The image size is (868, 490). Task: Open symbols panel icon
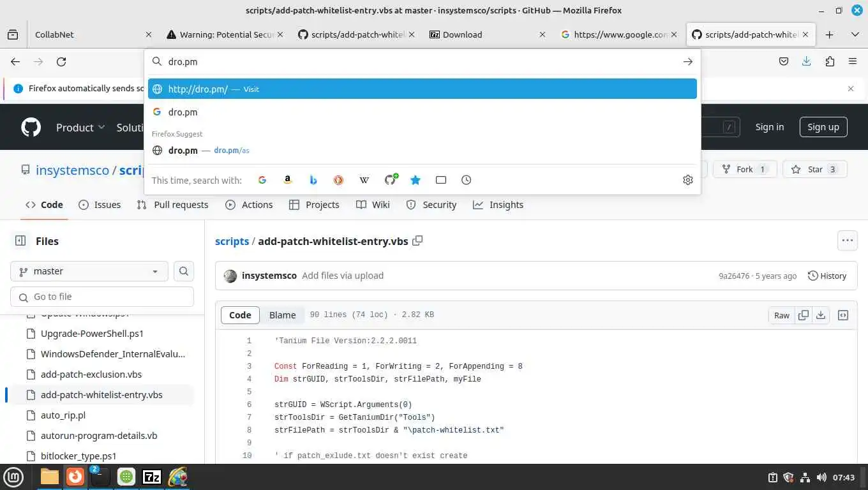coord(843,315)
